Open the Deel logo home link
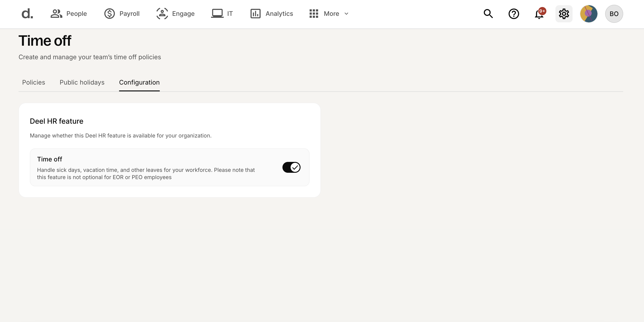This screenshot has width=644, height=322. point(27,14)
